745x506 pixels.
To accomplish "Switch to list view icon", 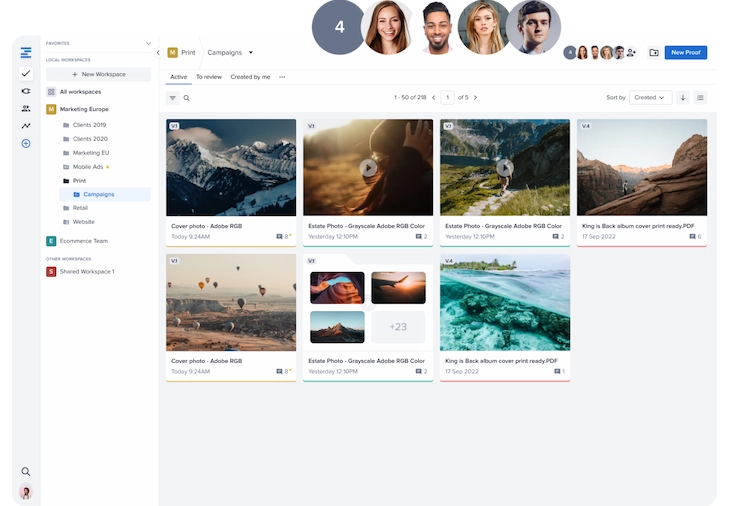I will pyautogui.click(x=700, y=97).
